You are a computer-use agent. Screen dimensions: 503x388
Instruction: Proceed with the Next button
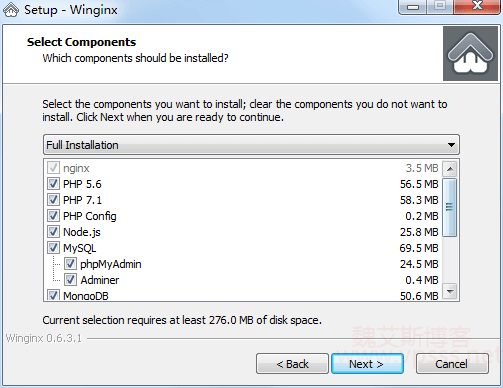367,364
